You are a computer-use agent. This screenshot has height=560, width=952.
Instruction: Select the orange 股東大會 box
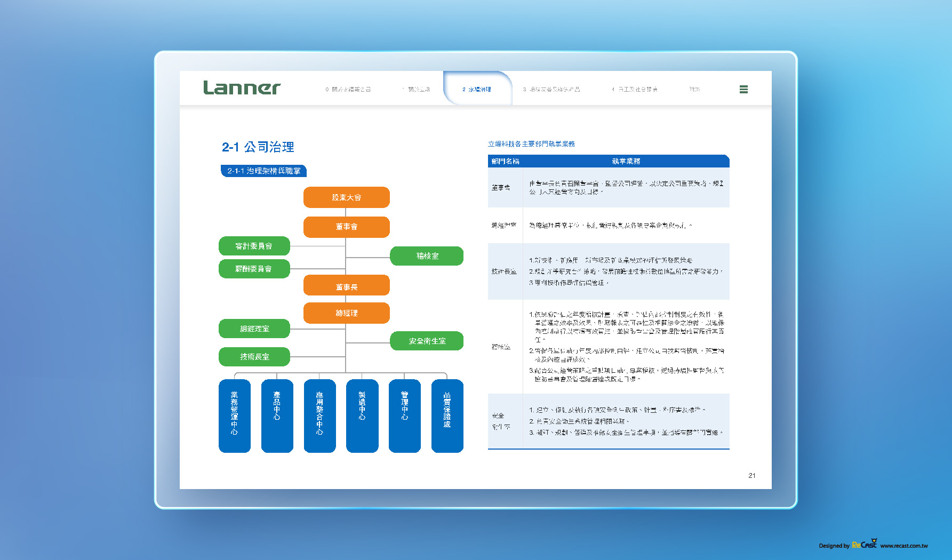(x=347, y=197)
